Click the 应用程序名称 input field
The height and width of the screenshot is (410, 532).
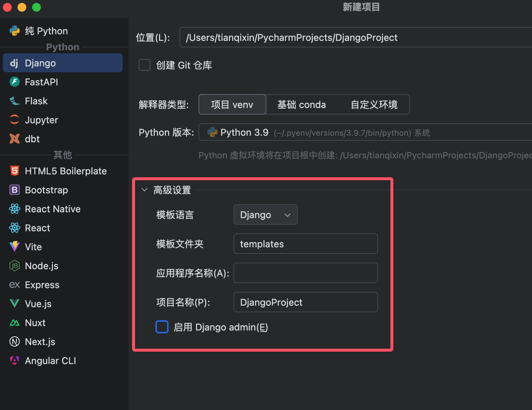tap(305, 273)
